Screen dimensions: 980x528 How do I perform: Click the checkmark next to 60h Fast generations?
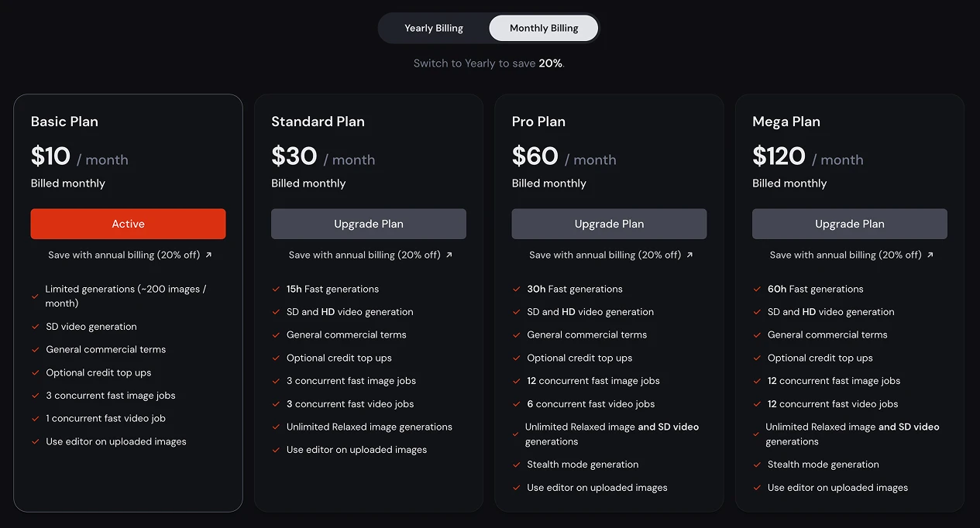pyautogui.click(x=757, y=289)
